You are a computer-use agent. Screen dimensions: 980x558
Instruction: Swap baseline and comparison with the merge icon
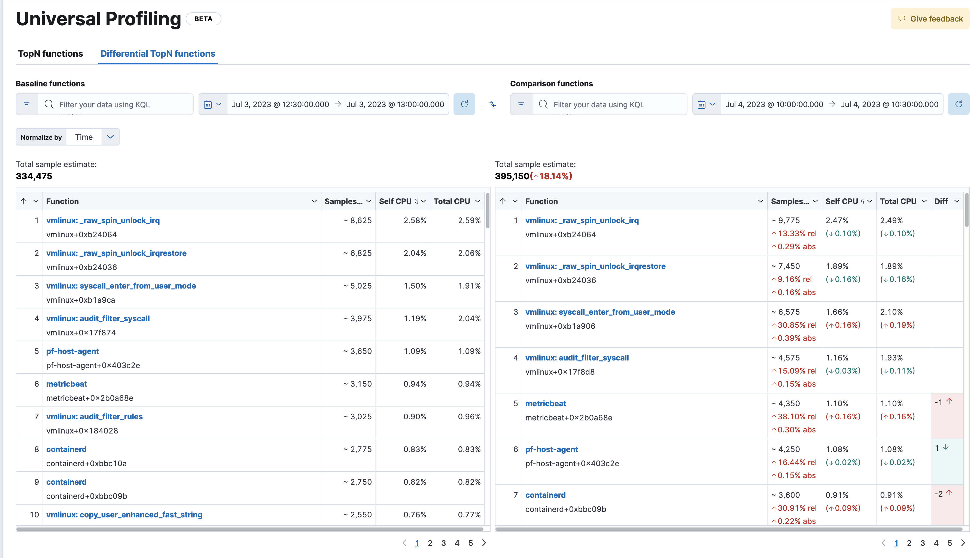(493, 104)
